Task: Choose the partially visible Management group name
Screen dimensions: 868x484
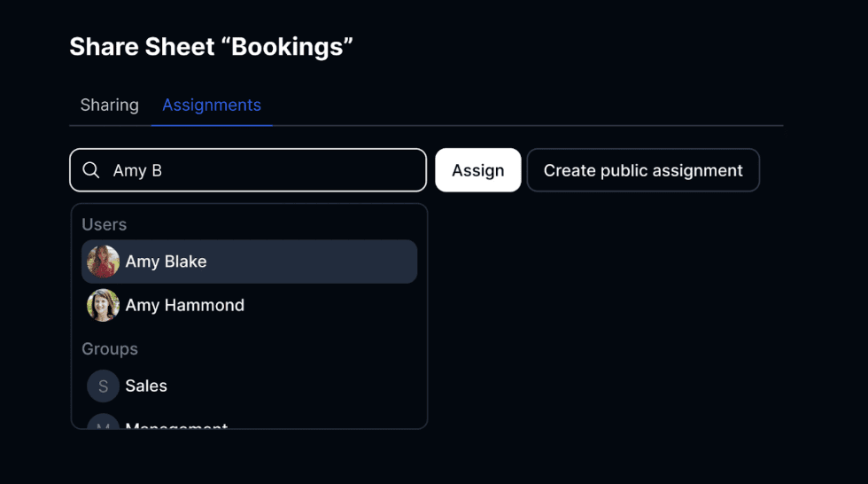Action: pos(176,425)
